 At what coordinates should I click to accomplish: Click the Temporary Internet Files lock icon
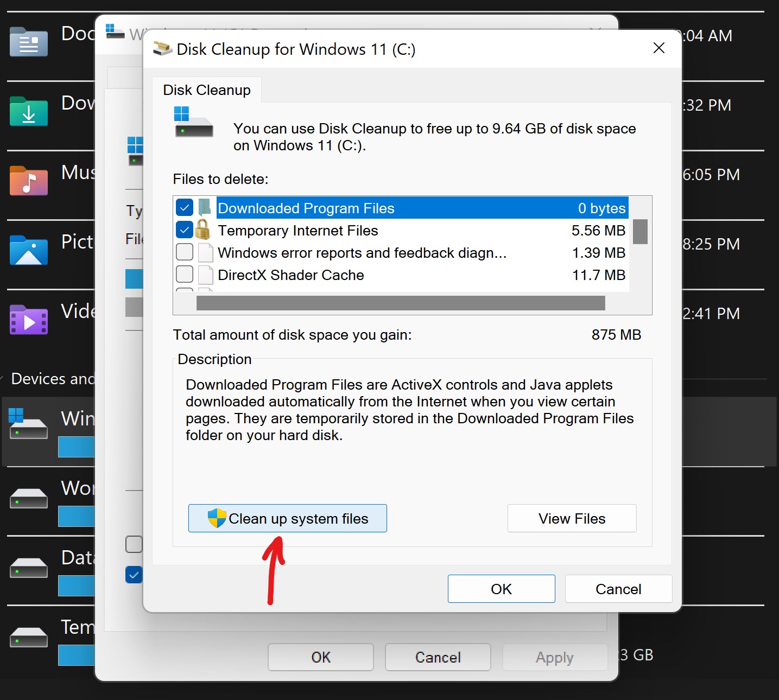pyautogui.click(x=202, y=230)
